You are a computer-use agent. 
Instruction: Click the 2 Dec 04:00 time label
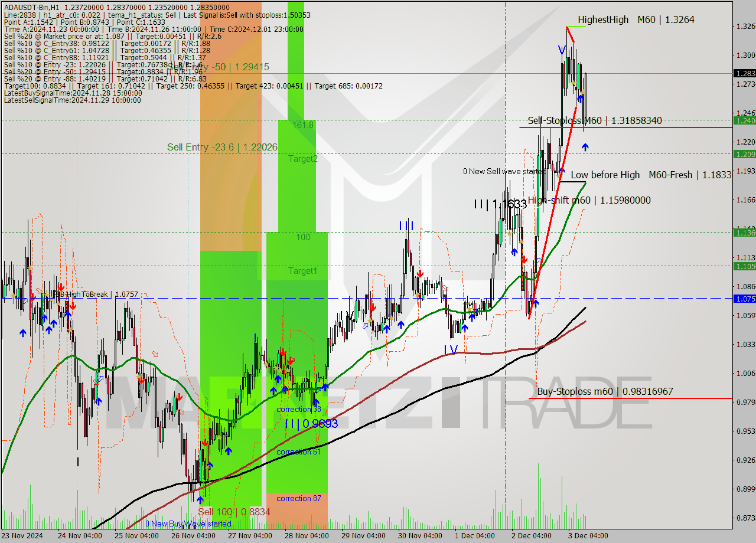(532, 536)
